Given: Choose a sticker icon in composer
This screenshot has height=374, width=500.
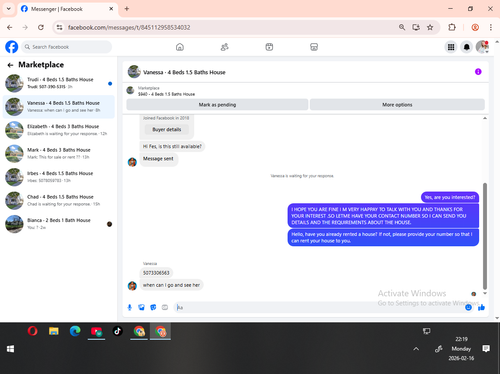Looking at the screenshot, I should pyautogui.click(x=153, y=307).
